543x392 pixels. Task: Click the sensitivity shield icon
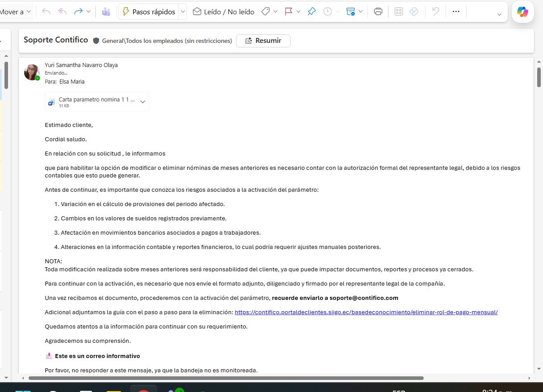click(x=96, y=41)
